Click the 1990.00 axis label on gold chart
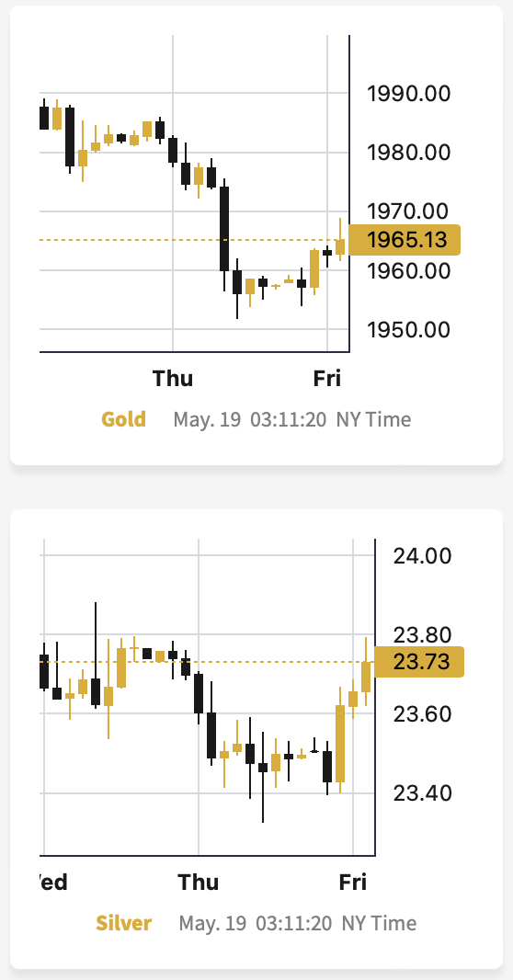The image size is (513, 980). point(408,94)
